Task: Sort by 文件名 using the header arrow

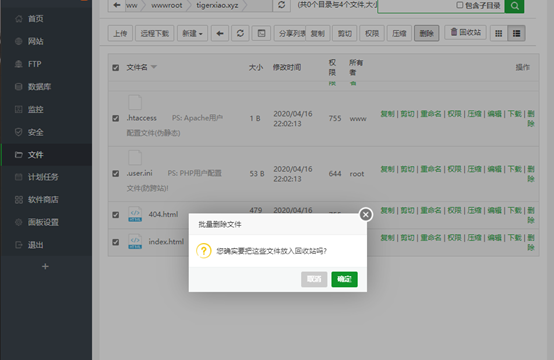Action: point(154,66)
